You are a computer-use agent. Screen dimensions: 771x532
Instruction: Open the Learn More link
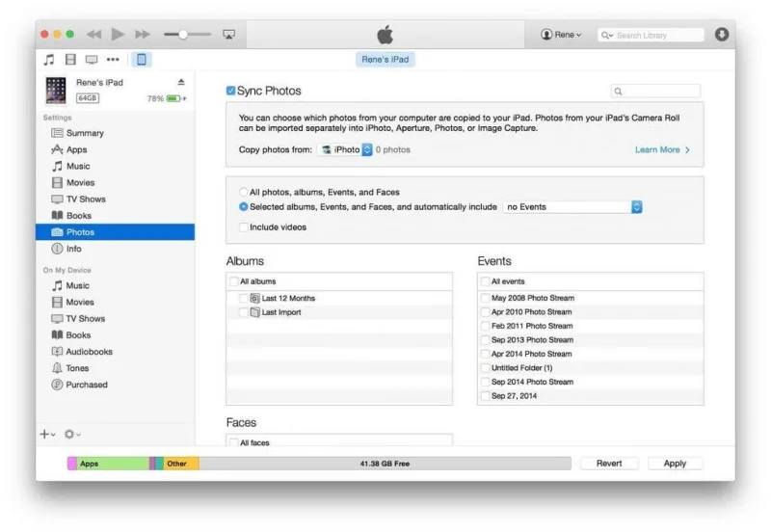pyautogui.click(x=662, y=149)
